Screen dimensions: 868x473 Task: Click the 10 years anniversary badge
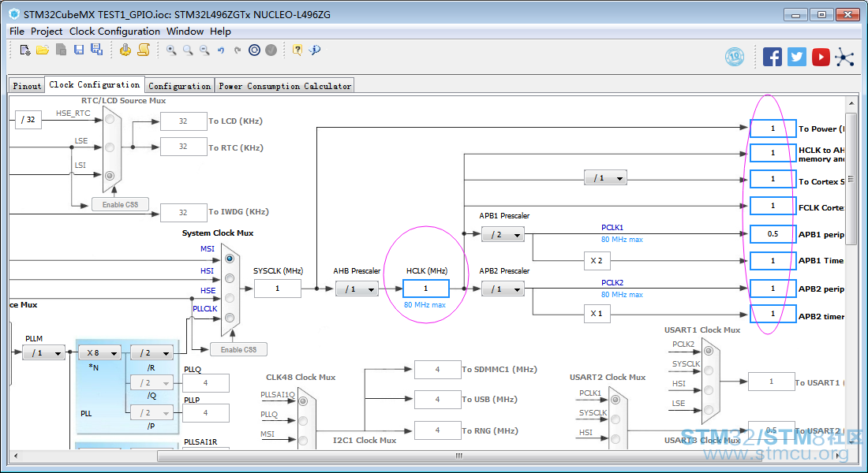(735, 57)
